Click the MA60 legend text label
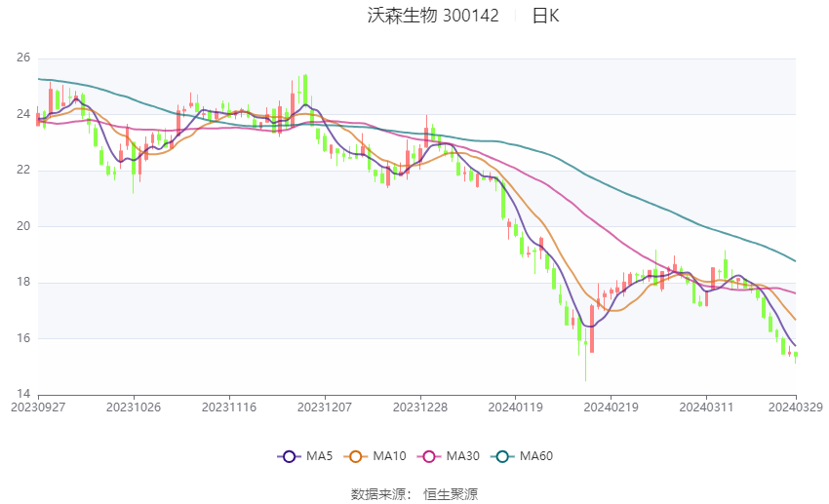 tap(535, 455)
